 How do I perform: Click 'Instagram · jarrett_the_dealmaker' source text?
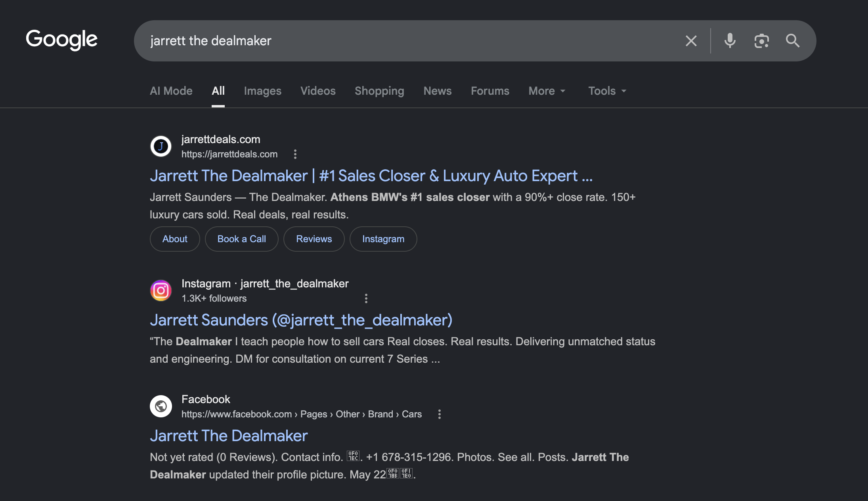[265, 284]
